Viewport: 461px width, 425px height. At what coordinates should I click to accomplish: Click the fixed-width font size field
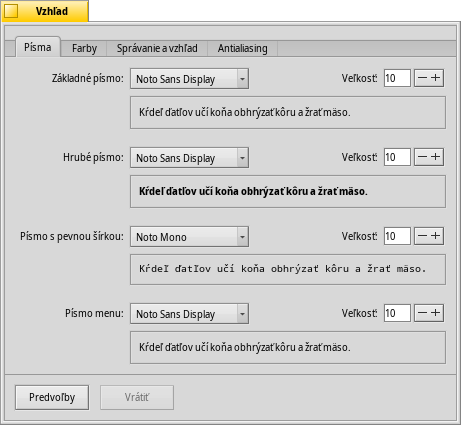397,236
